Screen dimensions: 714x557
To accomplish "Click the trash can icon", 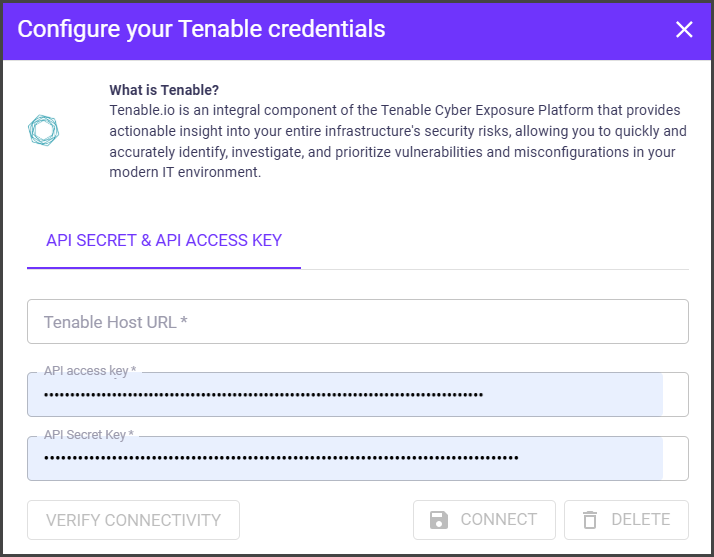I will pyautogui.click(x=590, y=520).
